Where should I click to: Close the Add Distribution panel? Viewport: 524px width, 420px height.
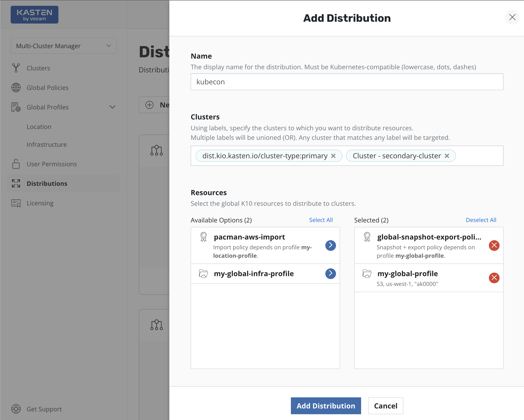(x=512, y=17)
